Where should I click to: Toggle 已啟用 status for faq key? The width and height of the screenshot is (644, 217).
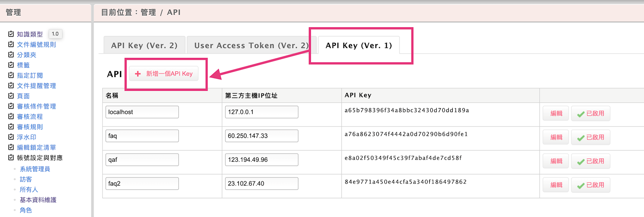590,138
